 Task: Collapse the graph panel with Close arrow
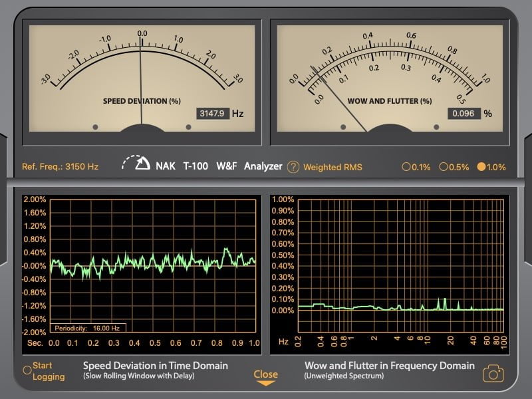click(x=265, y=378)
